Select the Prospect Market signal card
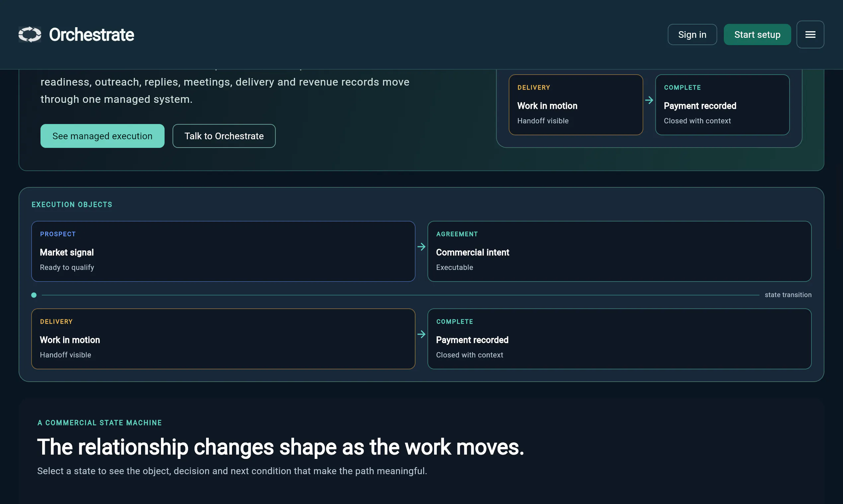The height and width of the screenshot is (504, 843). 223,251
